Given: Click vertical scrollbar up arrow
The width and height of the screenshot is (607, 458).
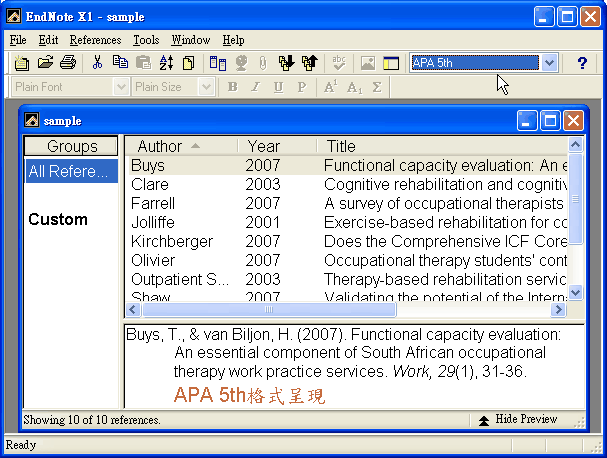Looking at the screenshot, I should [576, 144].
